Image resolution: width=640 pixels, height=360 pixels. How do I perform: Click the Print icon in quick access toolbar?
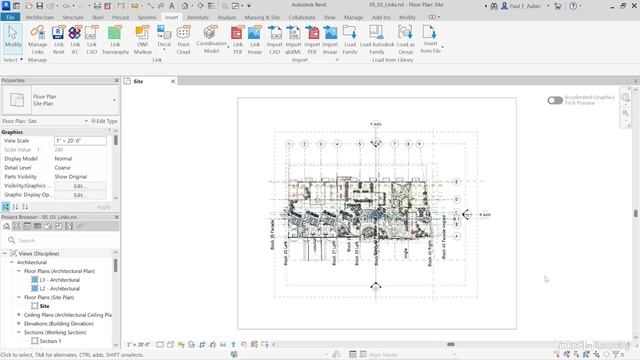(x=97, y=6)
